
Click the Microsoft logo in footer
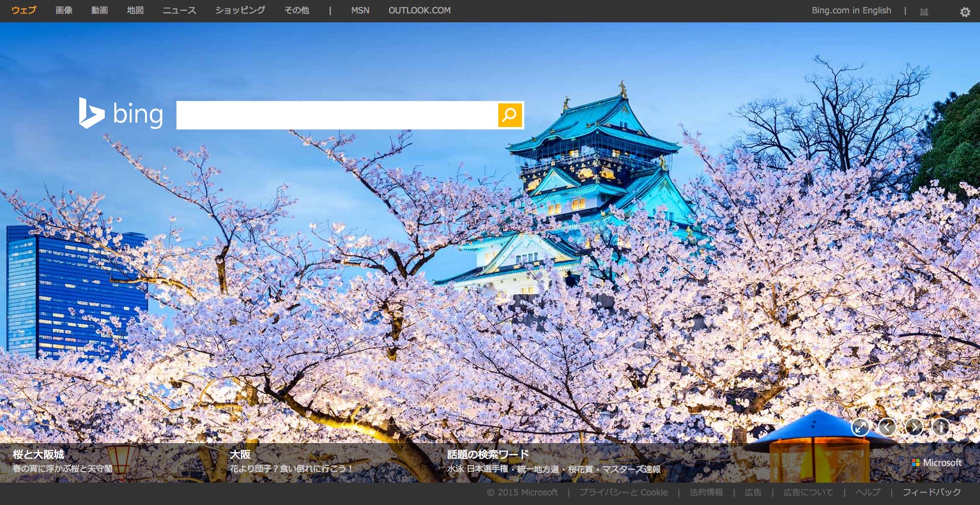click(x=937, y=462)
